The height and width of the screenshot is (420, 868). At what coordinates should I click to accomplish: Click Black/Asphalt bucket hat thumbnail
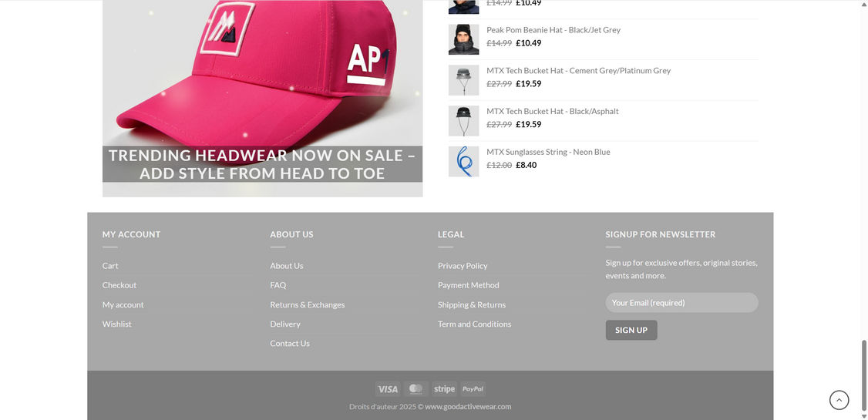463,121
